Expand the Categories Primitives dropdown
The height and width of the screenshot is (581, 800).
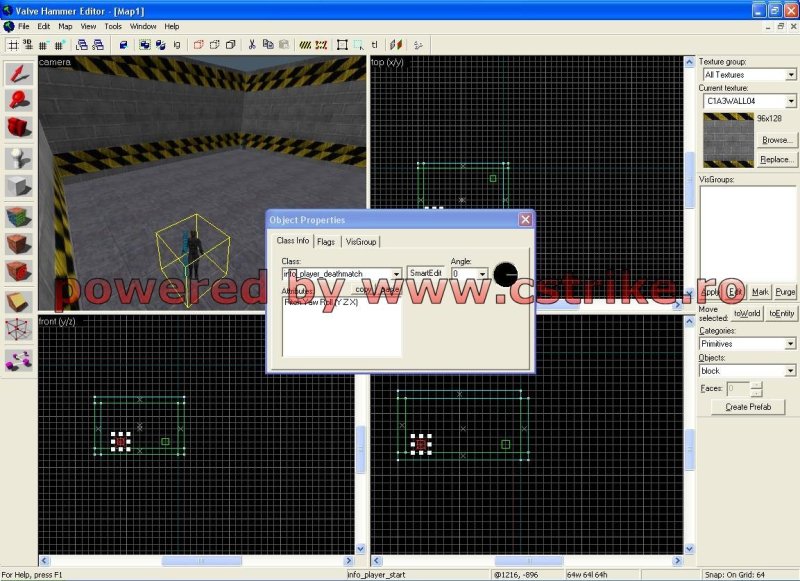coord(790,344)
